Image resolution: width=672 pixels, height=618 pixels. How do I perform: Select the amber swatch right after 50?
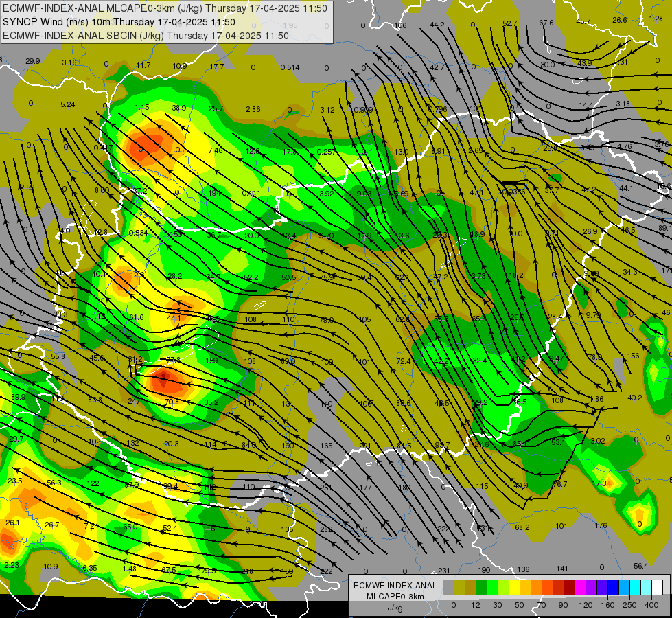525,588
